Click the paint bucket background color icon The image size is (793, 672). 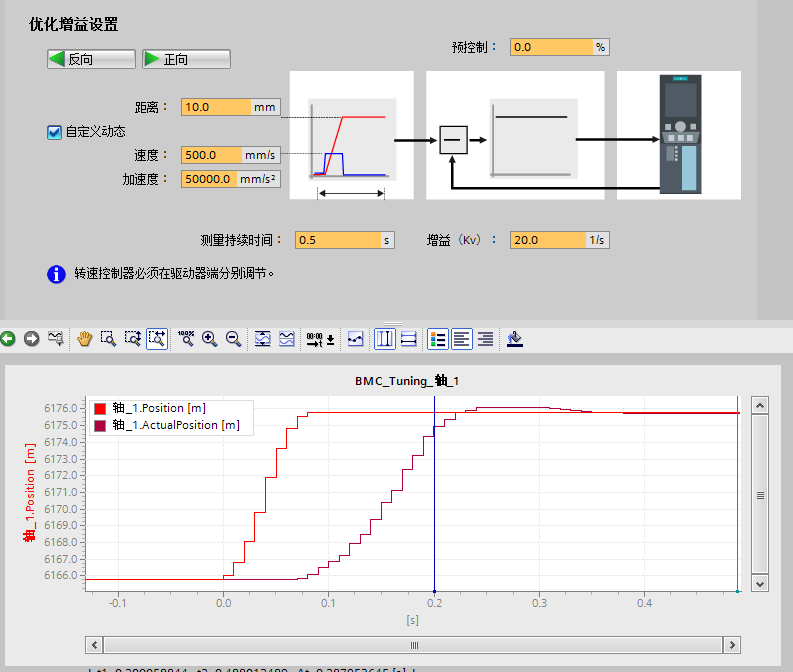(515, 338)
